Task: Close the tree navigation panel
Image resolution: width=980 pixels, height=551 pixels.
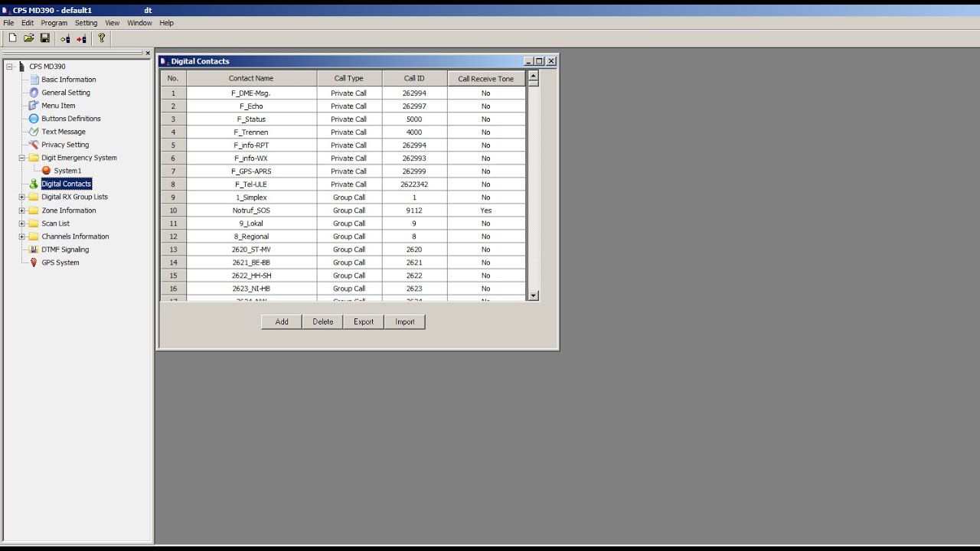Action: pos(148,54)
